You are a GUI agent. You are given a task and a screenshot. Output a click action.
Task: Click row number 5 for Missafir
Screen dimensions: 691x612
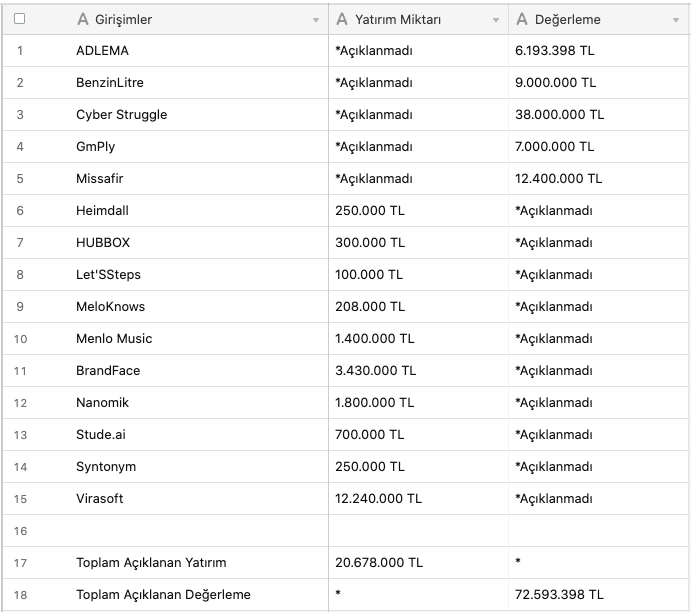[x=20, y=179]
